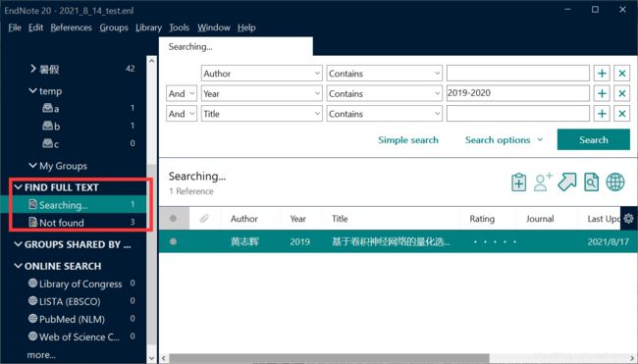Sort by the Year column header

click(x=297, y=219)
